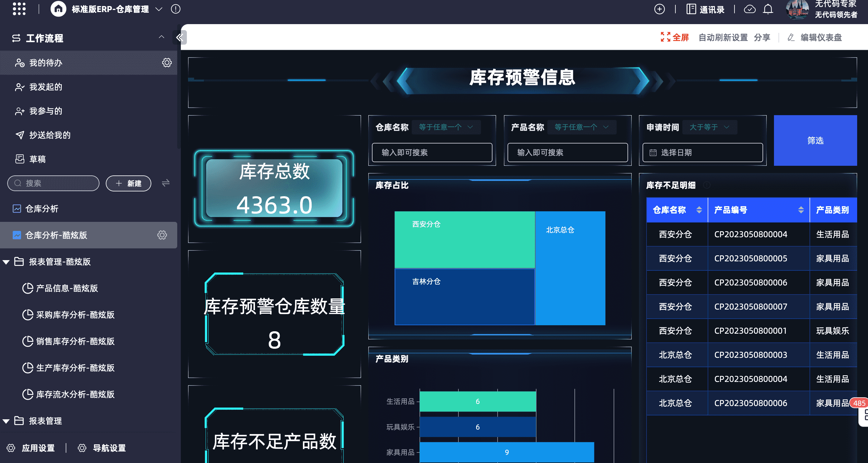868x463 pixels.
Task: Collapse the sidebar with double-arrow button
Action: click(x=180, y=37)
